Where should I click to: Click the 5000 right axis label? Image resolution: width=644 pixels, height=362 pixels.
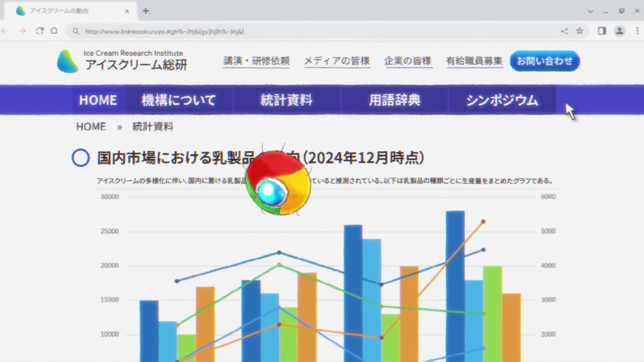click(548, 231)
